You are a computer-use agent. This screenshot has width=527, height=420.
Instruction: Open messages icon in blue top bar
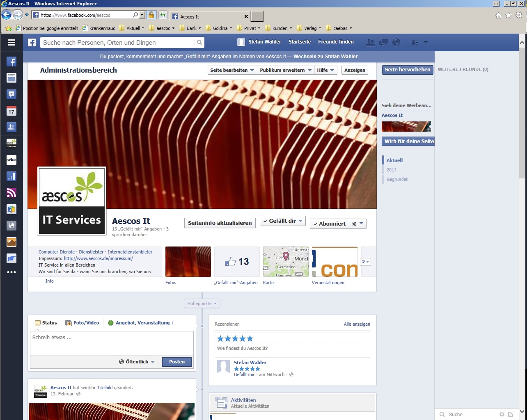[x=383, y=42]
